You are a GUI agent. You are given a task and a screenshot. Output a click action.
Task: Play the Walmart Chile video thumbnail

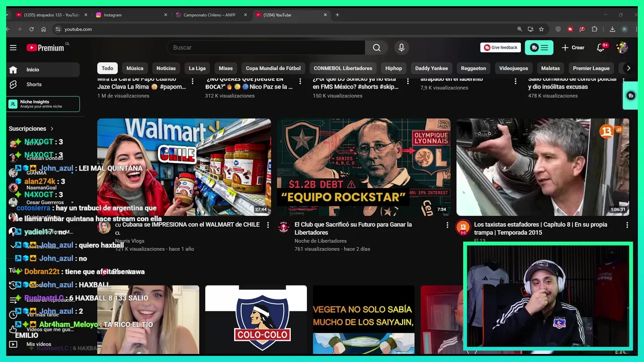click(x=184, y=167)
